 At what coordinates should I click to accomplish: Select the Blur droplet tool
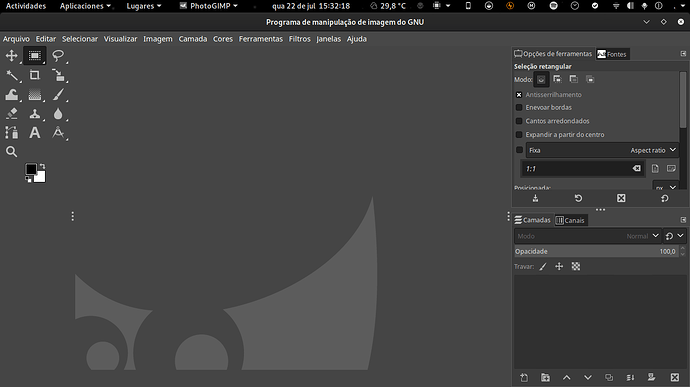(58, 114)
